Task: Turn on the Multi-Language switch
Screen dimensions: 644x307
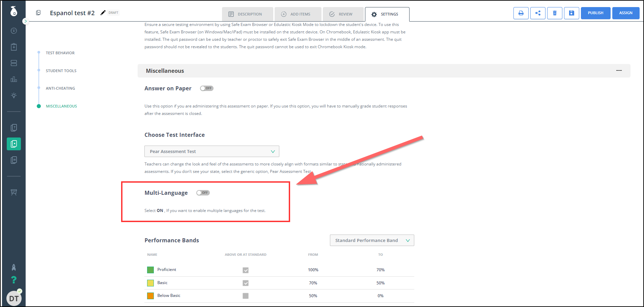Action: pos(203,193)
